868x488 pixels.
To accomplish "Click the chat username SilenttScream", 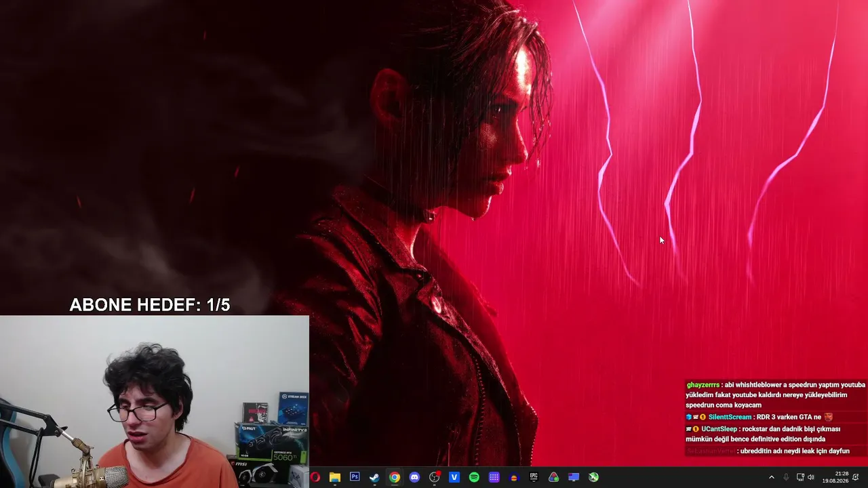I will (730, 417).
